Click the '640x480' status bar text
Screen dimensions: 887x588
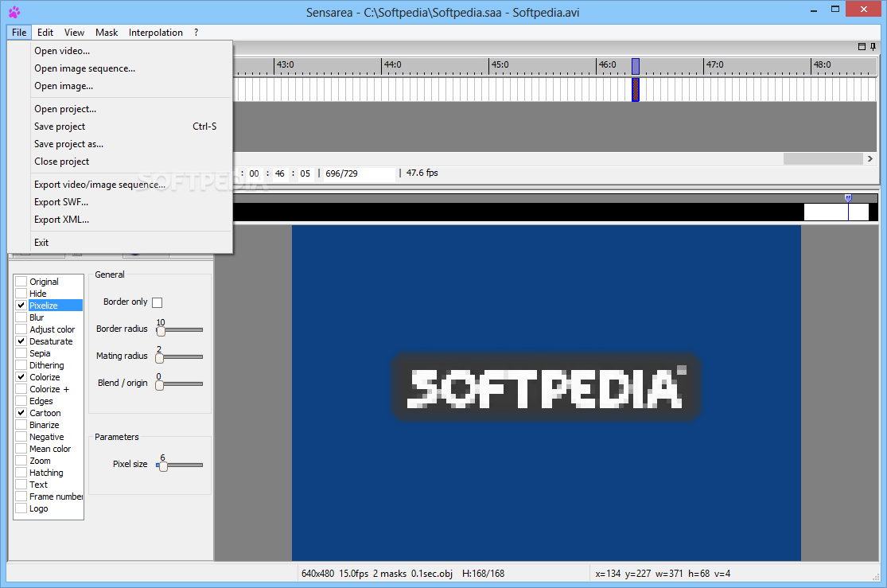tap(318, 574)
